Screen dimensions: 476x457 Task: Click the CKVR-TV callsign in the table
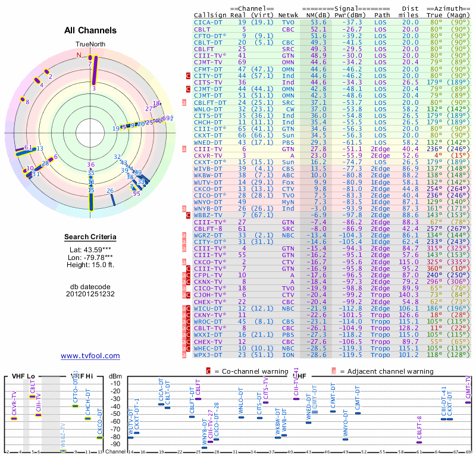[x=208, y=155]
